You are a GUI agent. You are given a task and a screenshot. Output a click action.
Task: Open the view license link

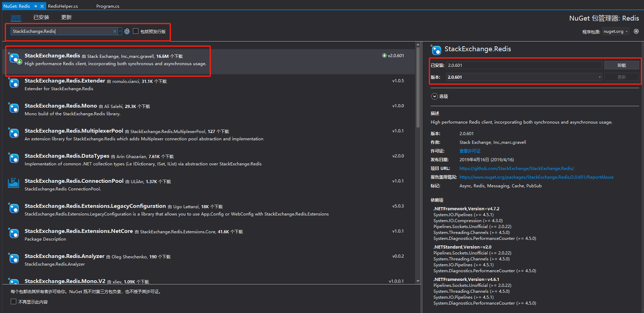tap(470, 151)
